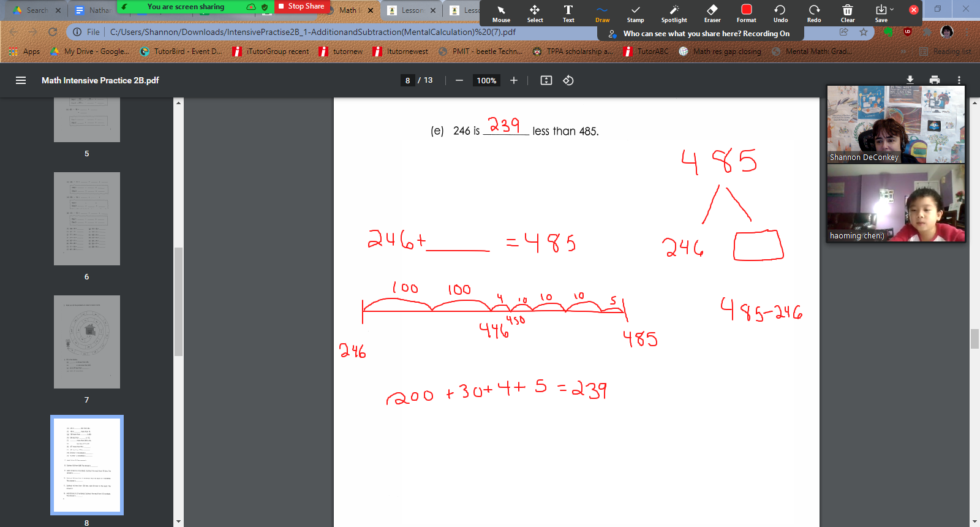Click the 100% zoom level field

tap(486, 80)
